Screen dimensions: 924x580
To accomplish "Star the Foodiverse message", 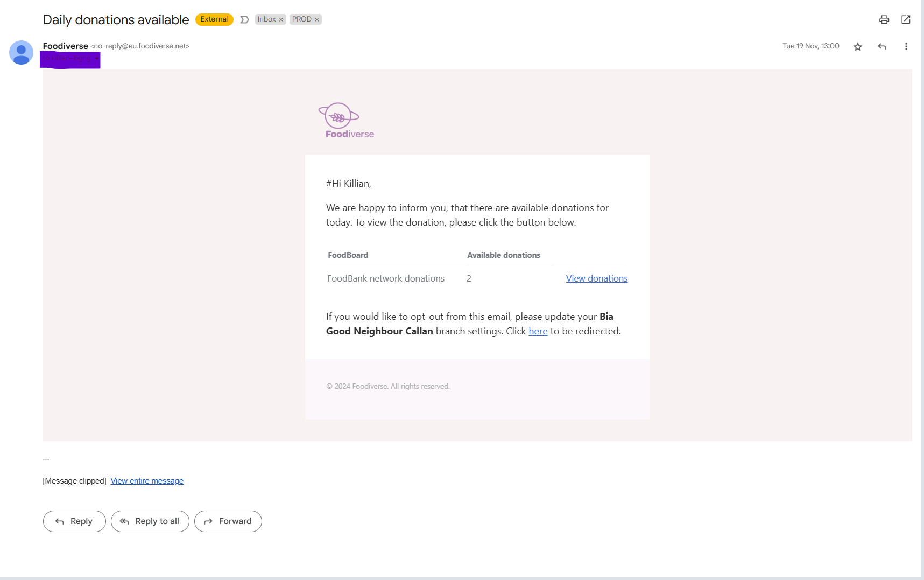I will [858, 47].
